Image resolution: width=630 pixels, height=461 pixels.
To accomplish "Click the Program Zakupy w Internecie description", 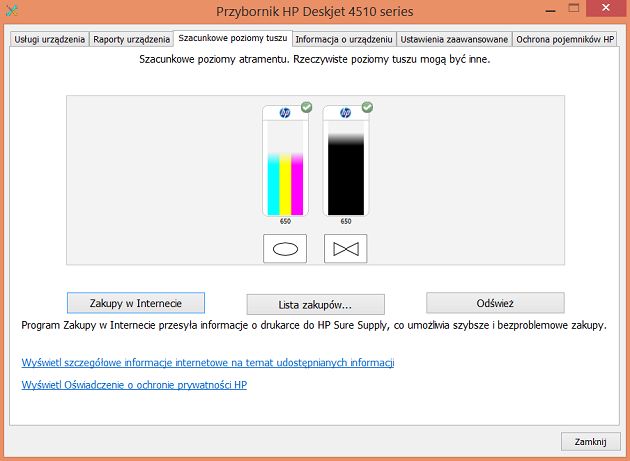I will [314, 325].
